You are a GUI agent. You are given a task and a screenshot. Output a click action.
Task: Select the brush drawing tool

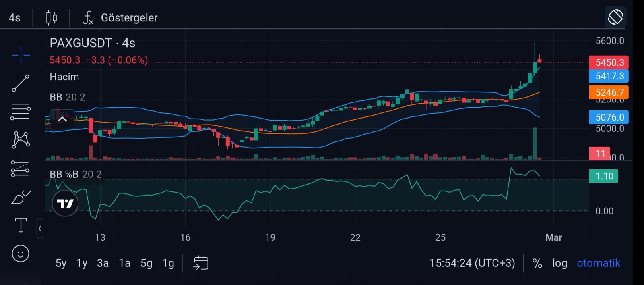coord(21,197)
